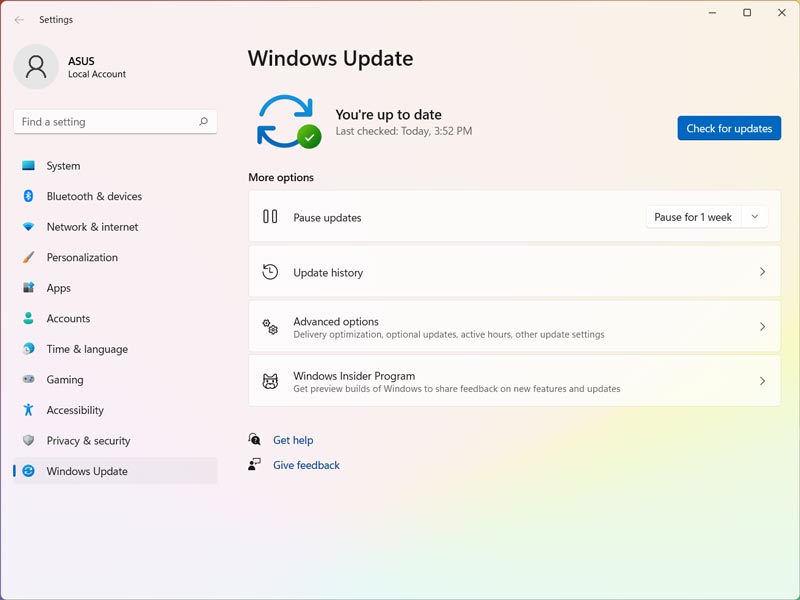Screen dimensions: 800x600
Task: Click the Windows Insider cat icon
Action: point(270,381)
